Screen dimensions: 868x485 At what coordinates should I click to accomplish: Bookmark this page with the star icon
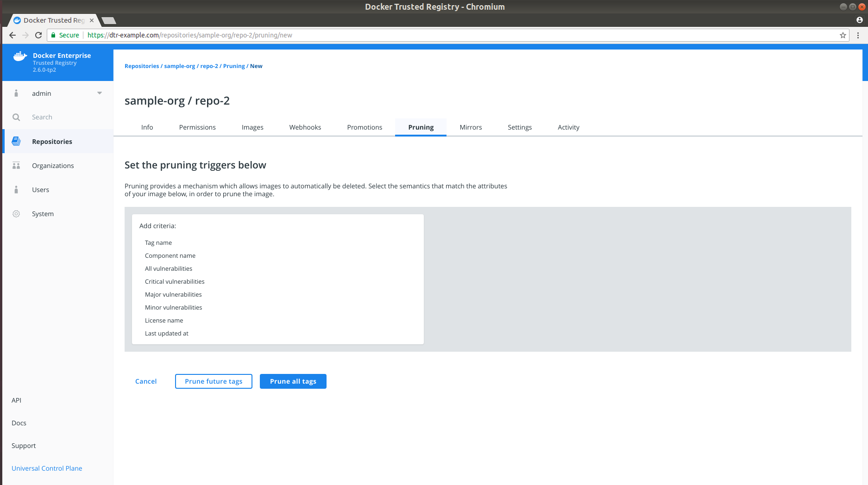[843, 35]
